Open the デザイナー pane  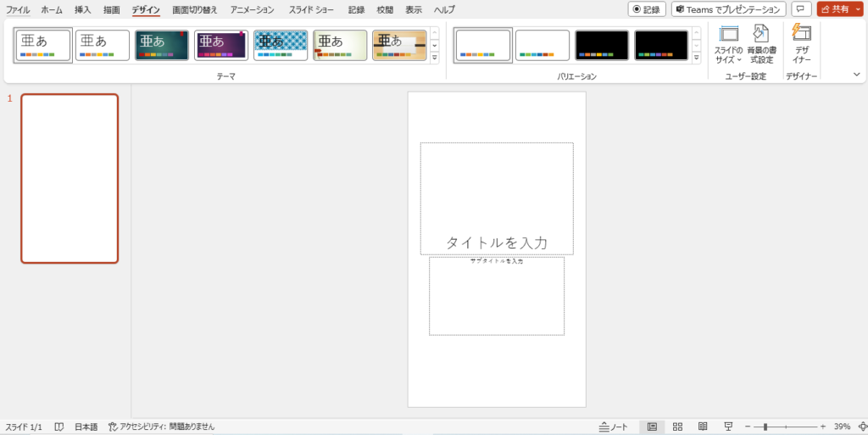click(802, 44)
